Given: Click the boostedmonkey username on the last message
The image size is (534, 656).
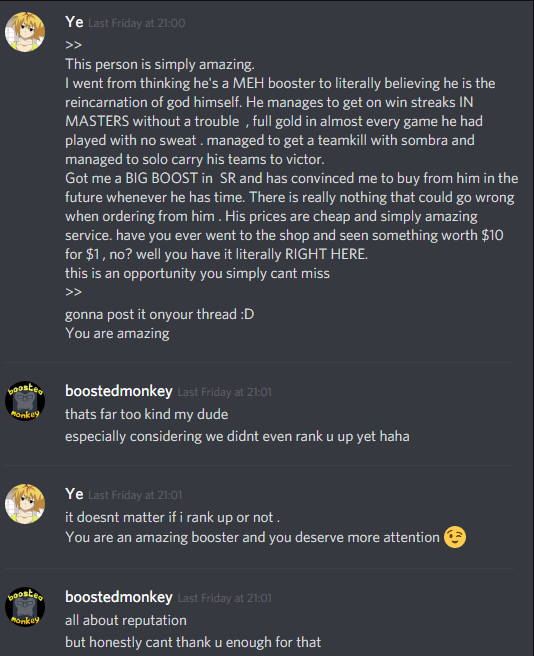Looking at the screenshot, I should tap(118, 597).
